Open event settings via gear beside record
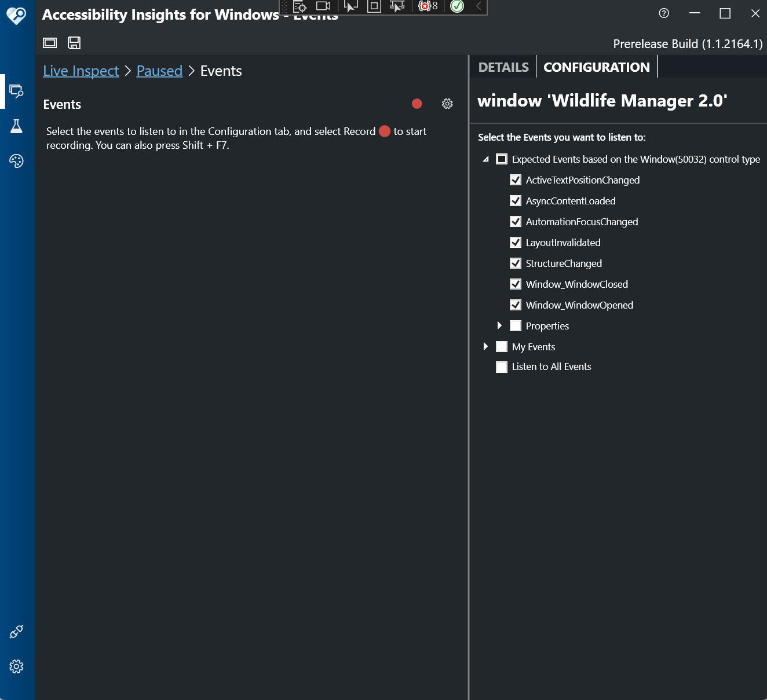The width and height of the screenshot is (767, 700). (447, 104)
